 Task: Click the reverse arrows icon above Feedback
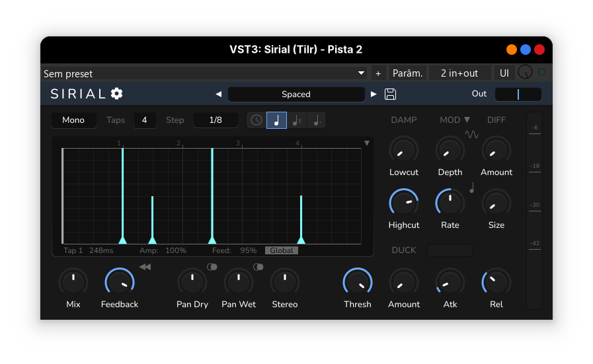tap(145, 267)
